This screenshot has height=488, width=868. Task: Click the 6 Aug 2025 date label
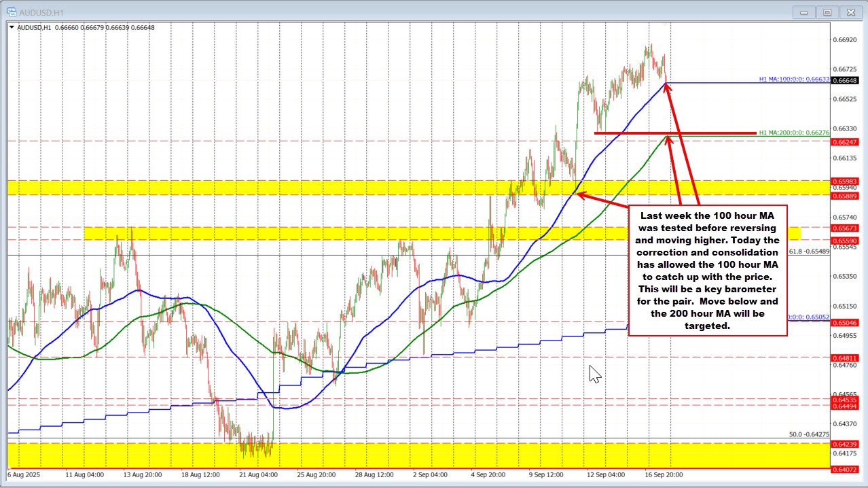tap(24, 474)
